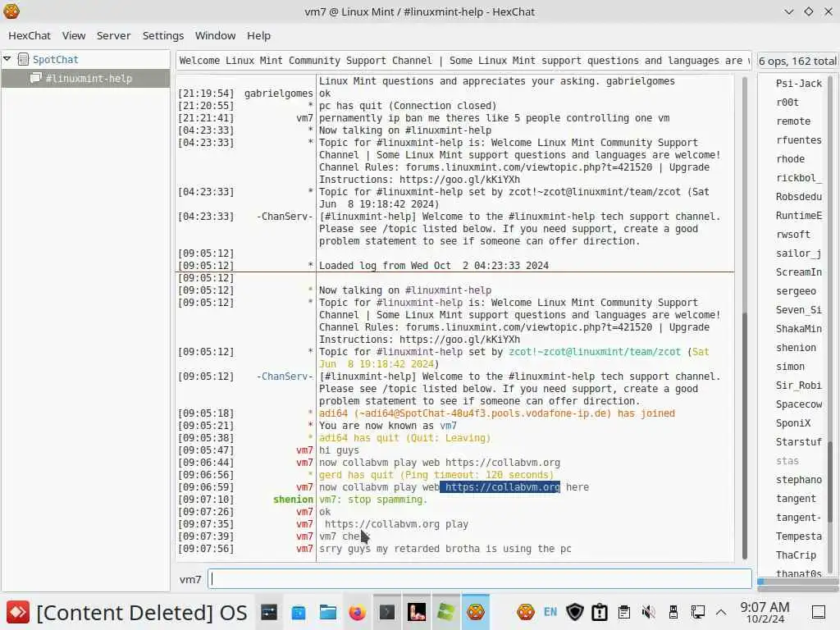Viewport: 840px width, 630px height.
Task: Select user rwsoft in user list
Action: 793,234
